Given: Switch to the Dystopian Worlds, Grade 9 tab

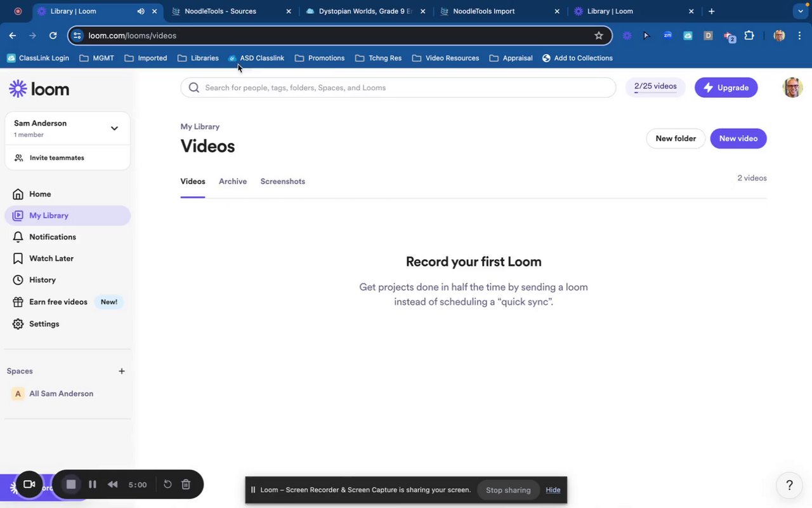Looking at the screenshot, I should tap(365, 11).
